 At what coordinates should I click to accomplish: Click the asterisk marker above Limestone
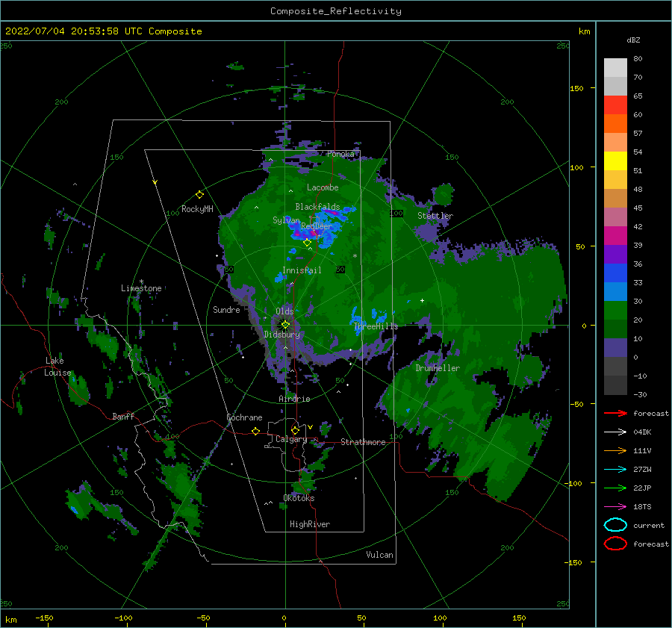(141, 282)
